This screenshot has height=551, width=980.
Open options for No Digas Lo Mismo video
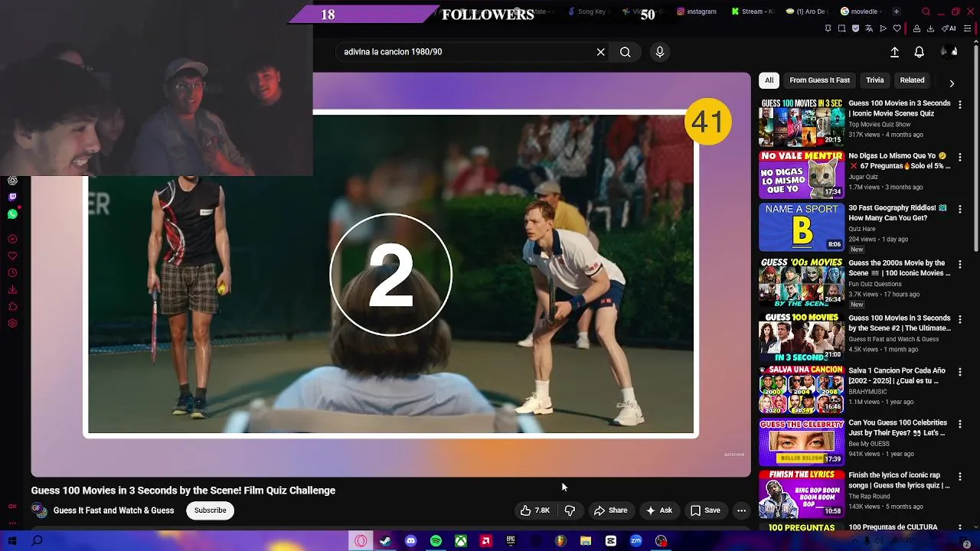click(960, 157)
